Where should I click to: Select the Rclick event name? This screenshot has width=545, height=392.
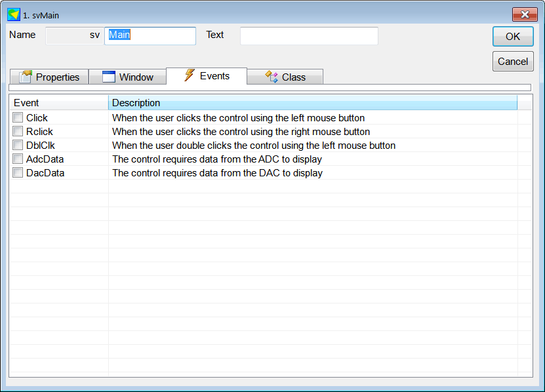pyautogui.click(x=39, y=132)
